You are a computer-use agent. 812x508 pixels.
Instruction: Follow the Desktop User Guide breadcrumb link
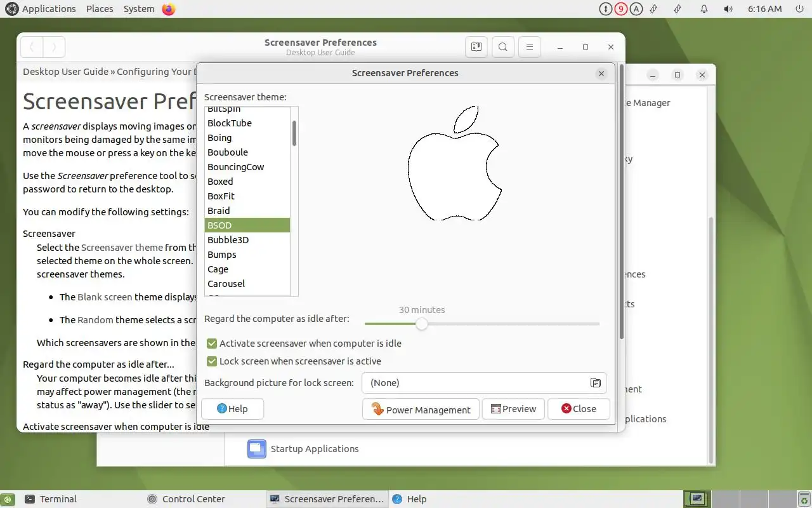pos(65,72)
